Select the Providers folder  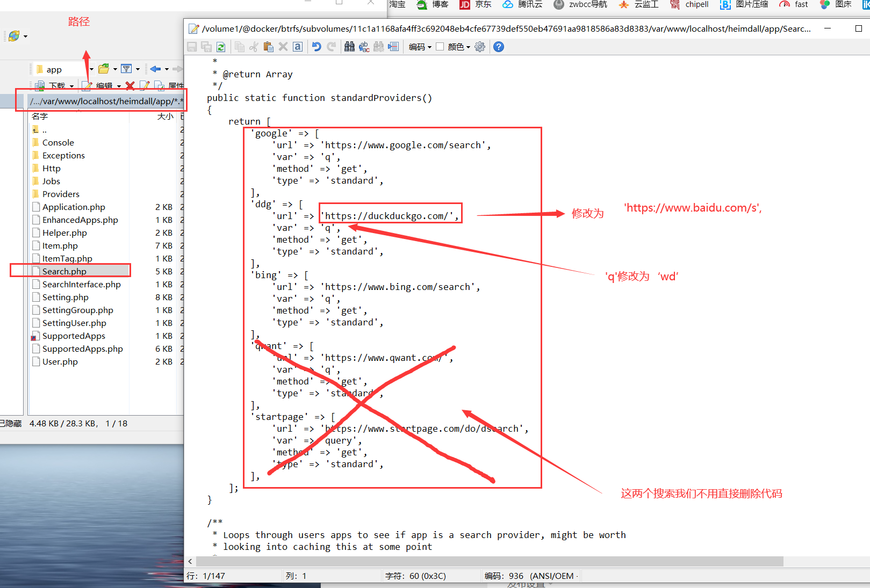point(61,194)
